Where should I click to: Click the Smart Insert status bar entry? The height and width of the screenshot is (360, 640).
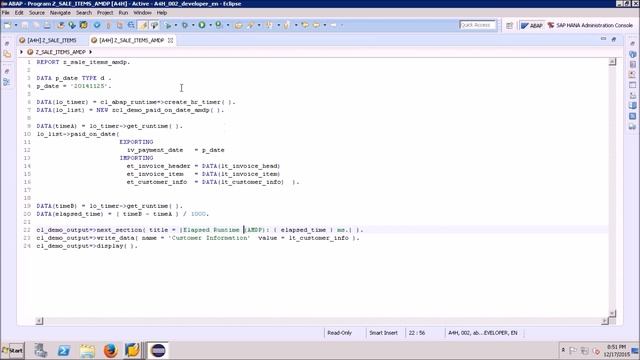tap(384, 333)
